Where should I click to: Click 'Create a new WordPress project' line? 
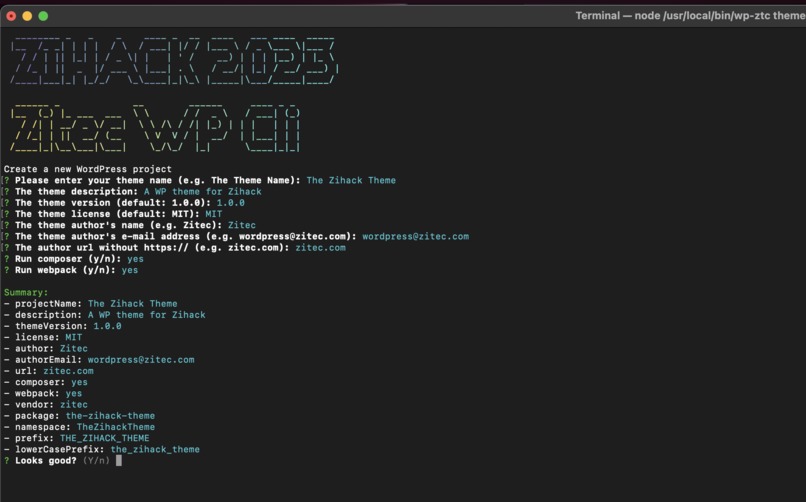87,169
